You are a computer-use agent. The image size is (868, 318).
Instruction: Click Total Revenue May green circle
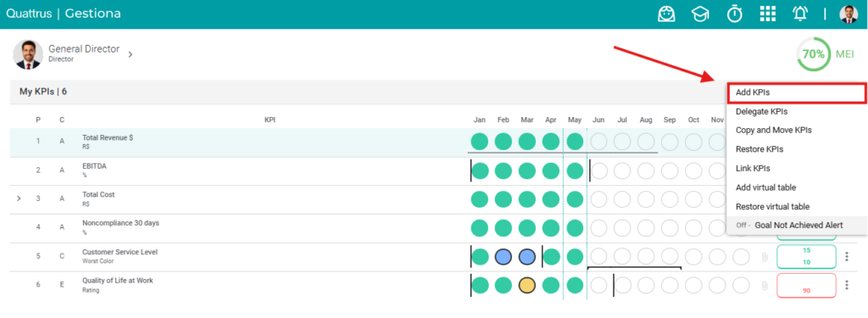(576, 142)
